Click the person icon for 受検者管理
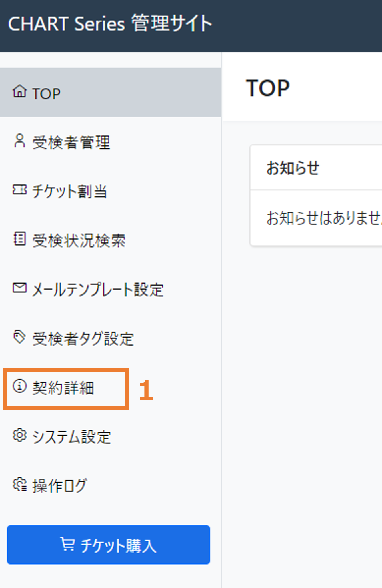This screenshot has width=382, height=588. [19, 141]
